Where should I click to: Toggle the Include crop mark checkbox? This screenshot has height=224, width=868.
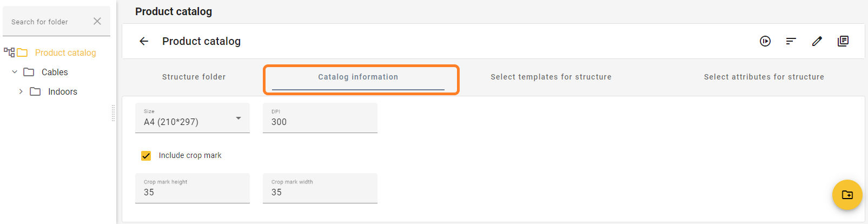tap(146, 156)
